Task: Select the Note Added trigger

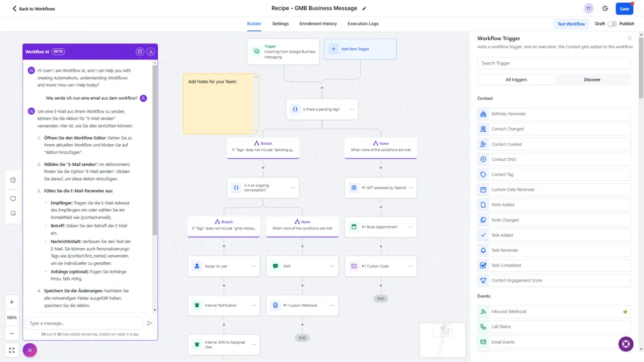Action: (554, 205)
